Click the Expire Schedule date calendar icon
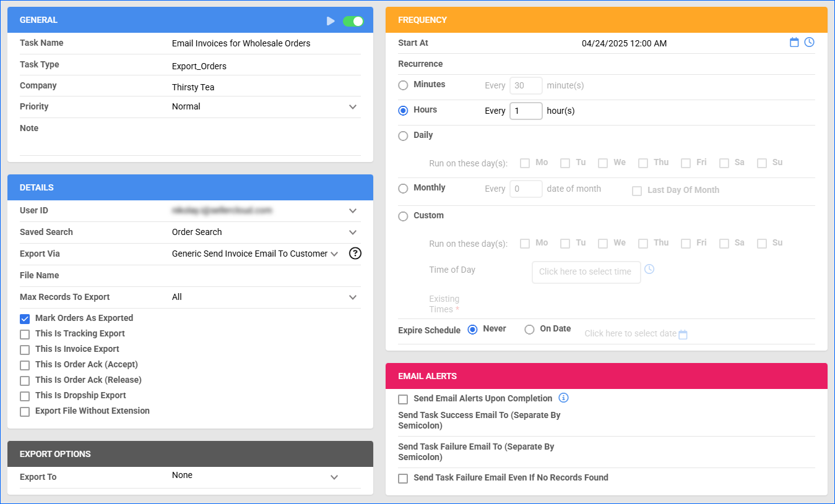The width and height of the screenshot is (835, 504). click(683, 335)
